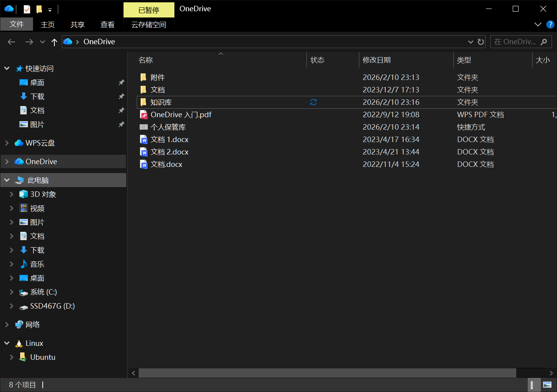The width and height of the screenshot is (557, 392).
Task: Click the 快捷方式 type cell
Action: (x=471, y=127)
